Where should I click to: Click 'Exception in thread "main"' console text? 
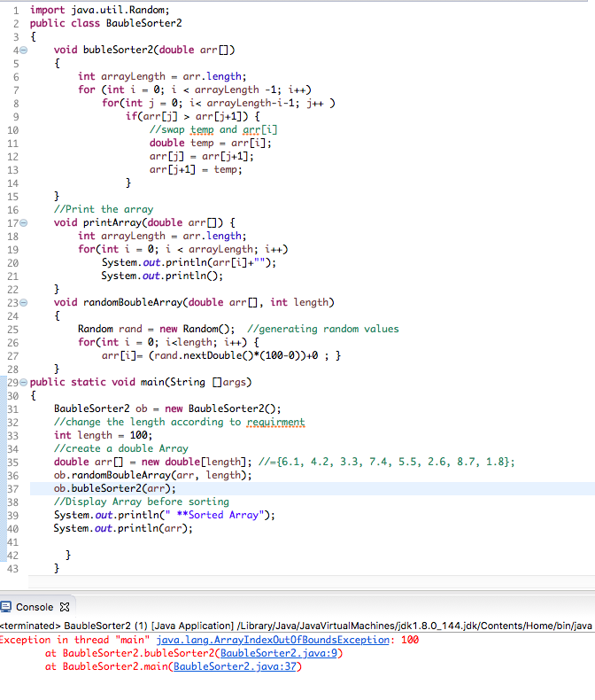pos(74,640)
